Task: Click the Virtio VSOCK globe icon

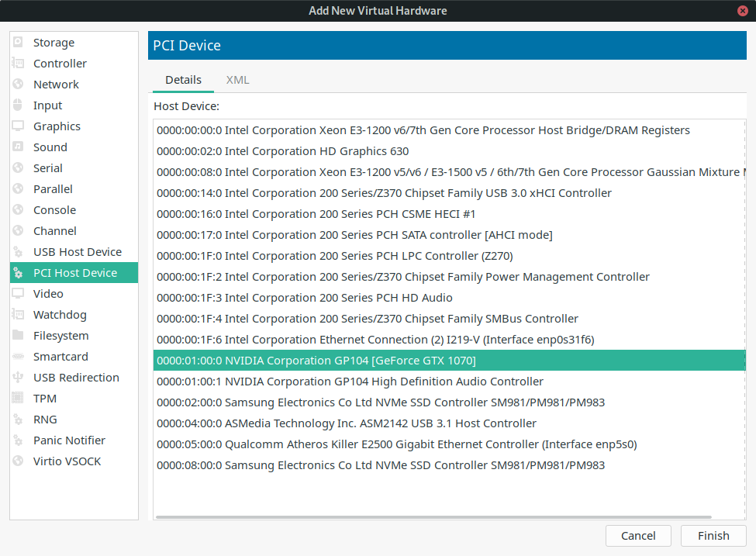Action: 18,461
